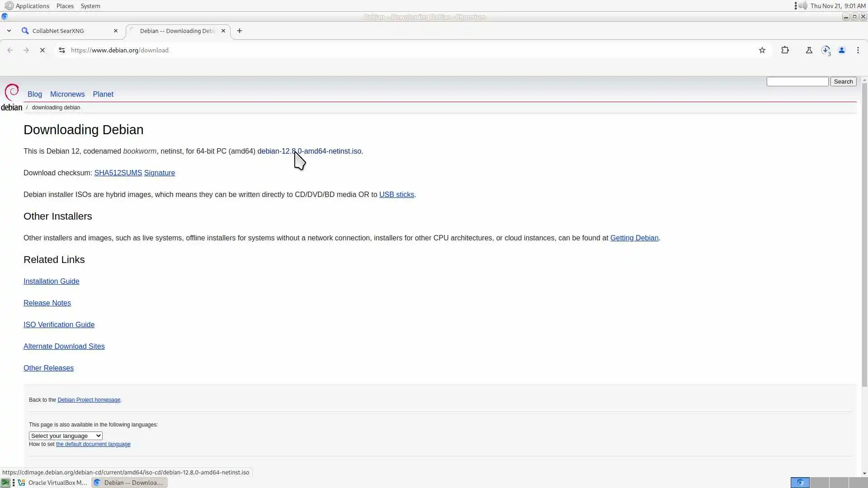868x488 pixels.
Task: Open the Chrome Labs flask icon
Action: click(x=809, y=50)
